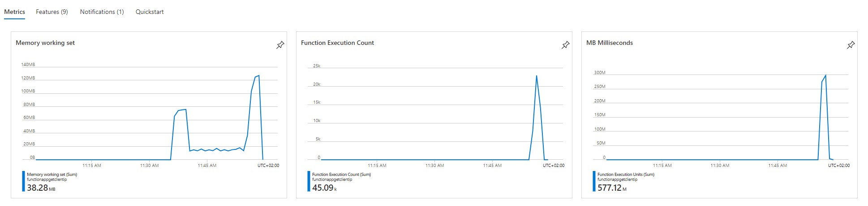Go to the Quickstart tab

tap(150, 12)
